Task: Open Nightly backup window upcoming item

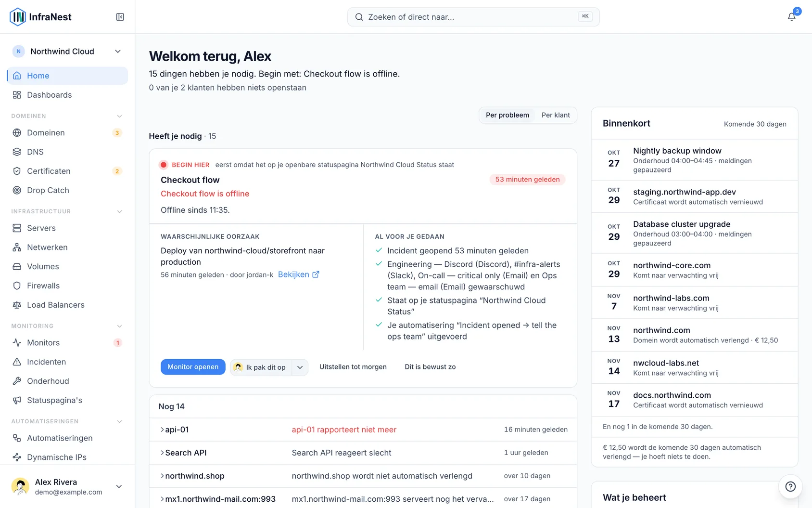Action: pyautogui.click(x=694, y=160)
